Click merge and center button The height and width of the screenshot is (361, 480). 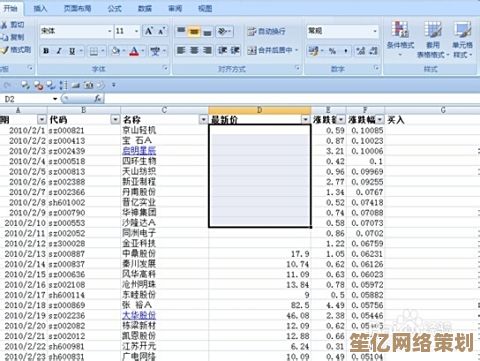[x=270, y=51]
